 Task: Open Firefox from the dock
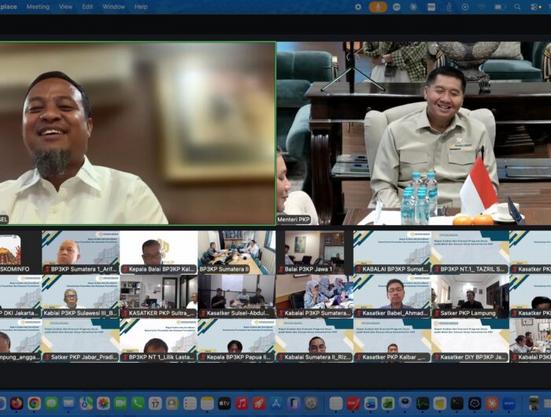coord(17,403)
